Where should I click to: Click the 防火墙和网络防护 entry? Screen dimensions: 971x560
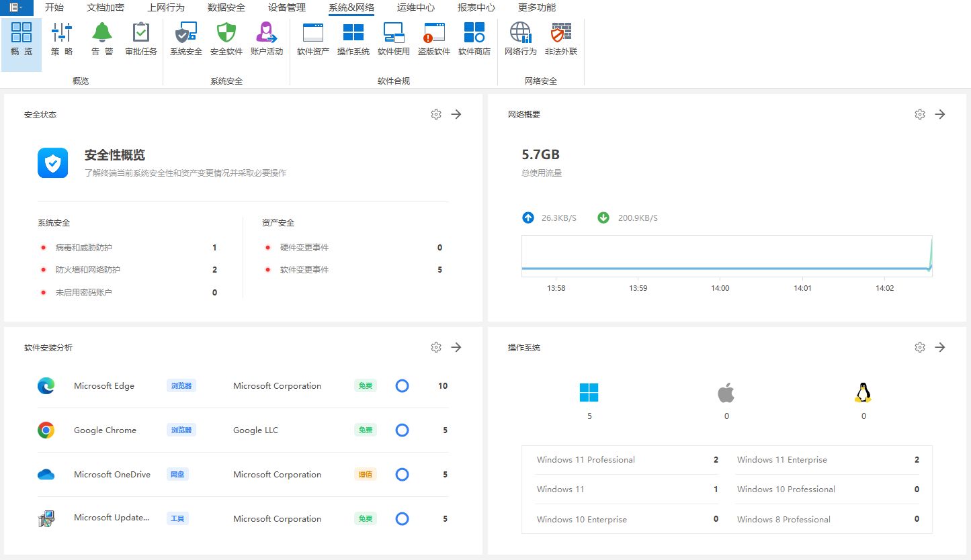point(88,270)
